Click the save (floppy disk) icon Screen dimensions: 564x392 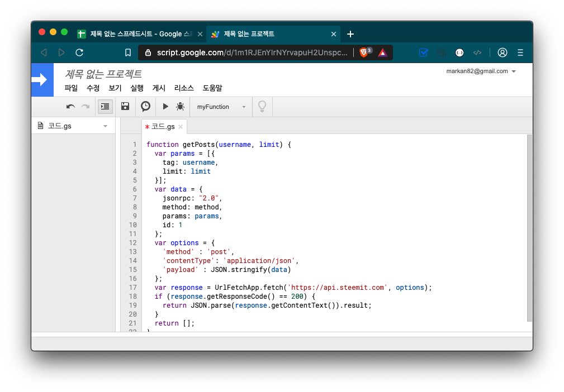(125, 107)
